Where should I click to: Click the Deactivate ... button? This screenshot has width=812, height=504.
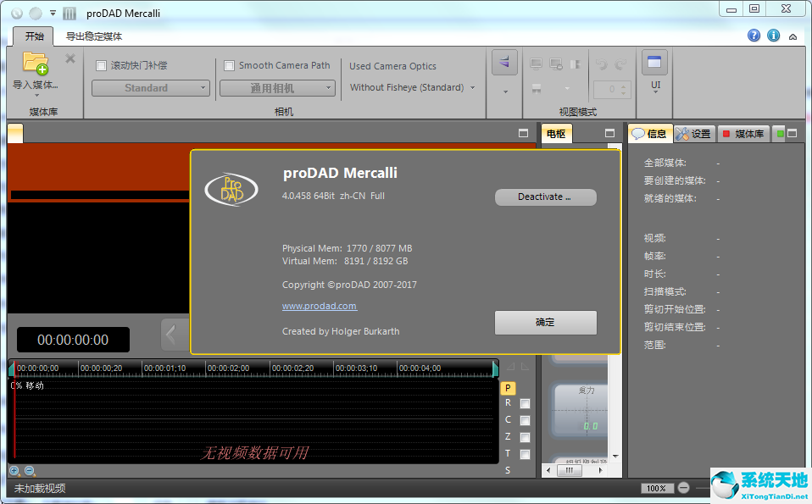545,197
